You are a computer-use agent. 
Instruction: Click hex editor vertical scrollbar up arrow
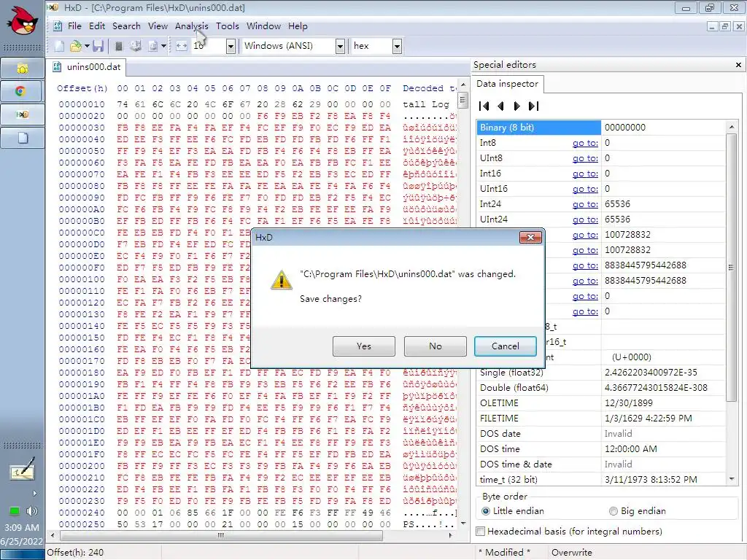tap(462, 85)
